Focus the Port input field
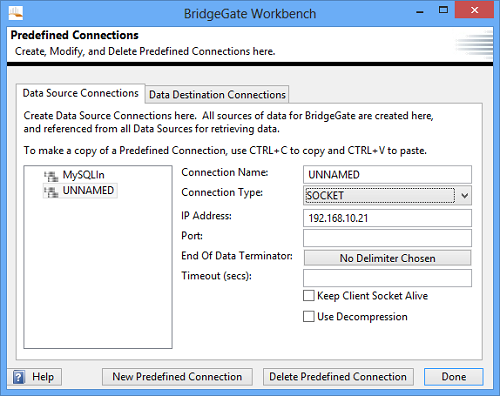This screenshot has height=396, width=500. [x=387, y=238]
